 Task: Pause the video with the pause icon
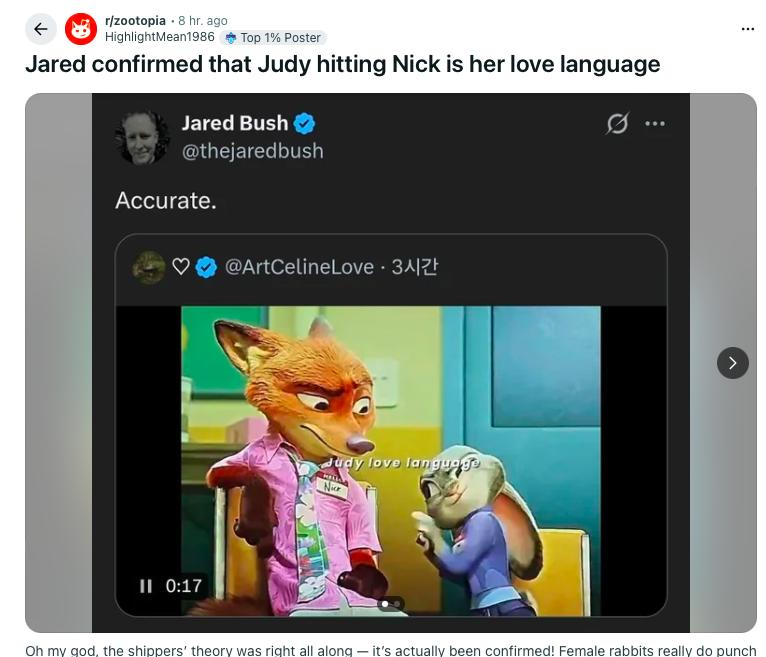[x=146, y=586]
